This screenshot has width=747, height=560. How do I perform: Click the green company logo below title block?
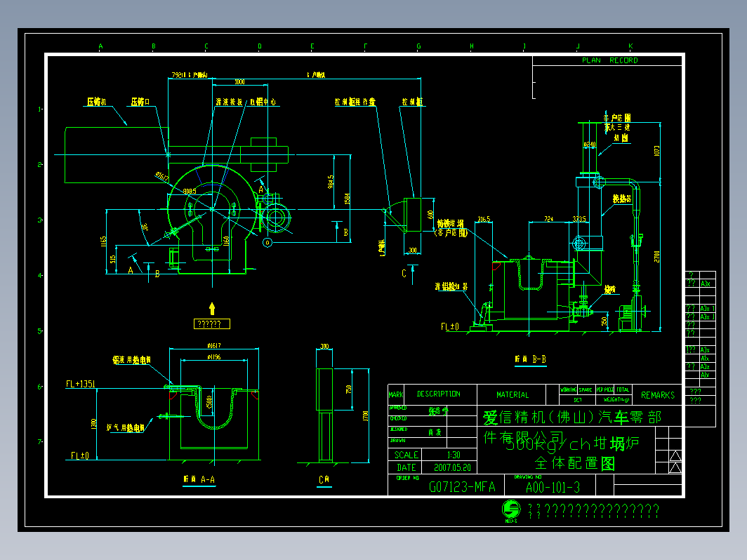[x=512, y=509]
